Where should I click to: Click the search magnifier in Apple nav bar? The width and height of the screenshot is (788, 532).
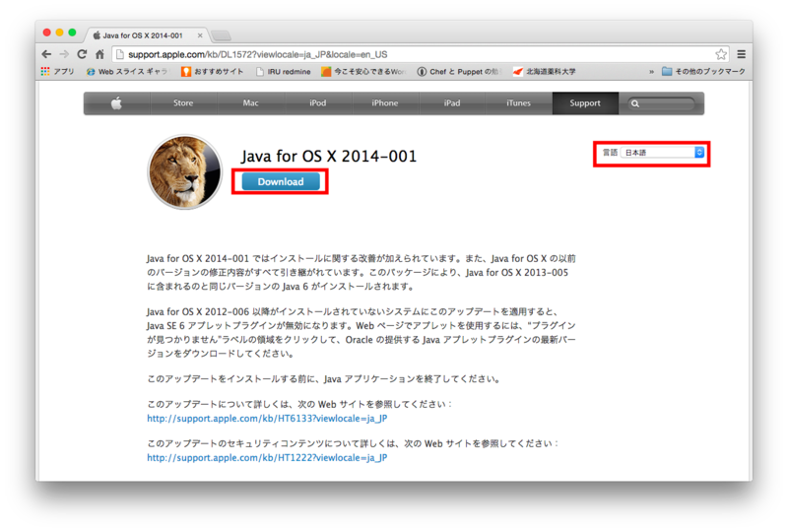pos(635,103)
